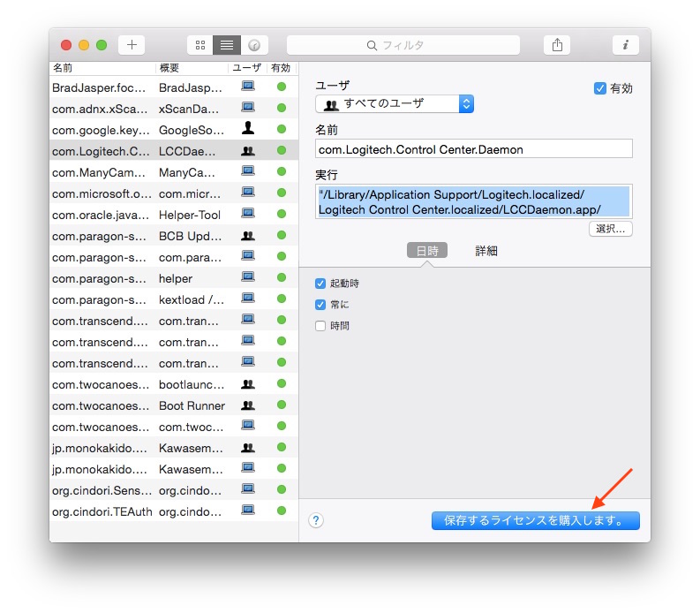The height and width of the screenshot is (613, 700).
Task: Select the BradJasper.foc... row
Action: 174,87
